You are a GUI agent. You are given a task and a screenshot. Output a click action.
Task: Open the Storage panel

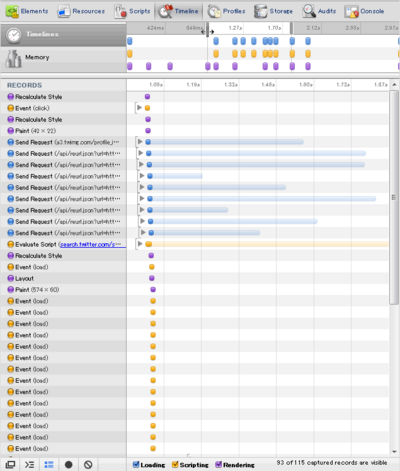[x=273, y=11]
